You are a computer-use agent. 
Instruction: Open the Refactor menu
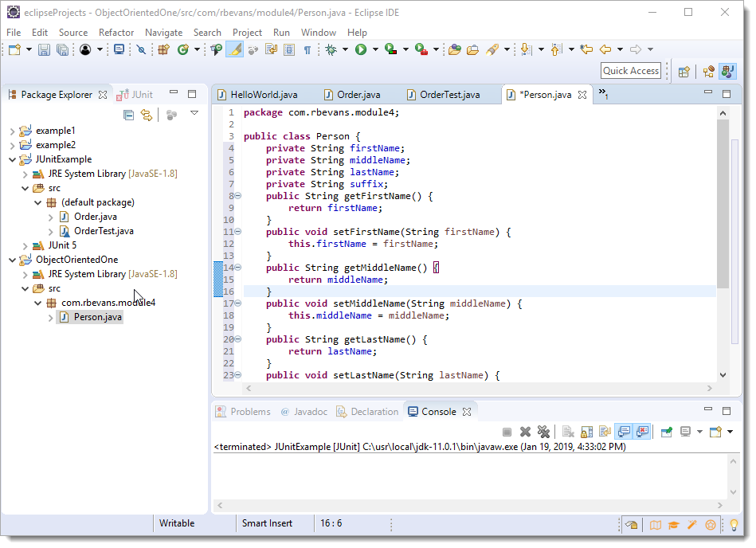tap(116, 33)
